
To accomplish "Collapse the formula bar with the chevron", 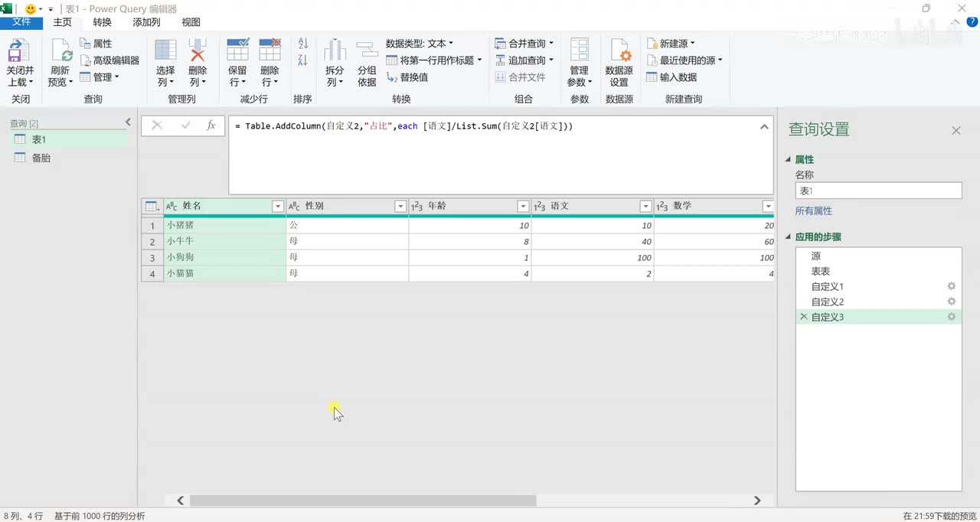I will tap(764, 127).
